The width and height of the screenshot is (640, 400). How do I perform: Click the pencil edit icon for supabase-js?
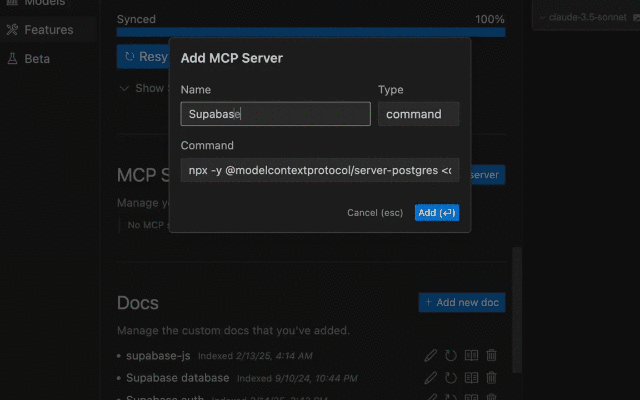(x=430, y=356)
